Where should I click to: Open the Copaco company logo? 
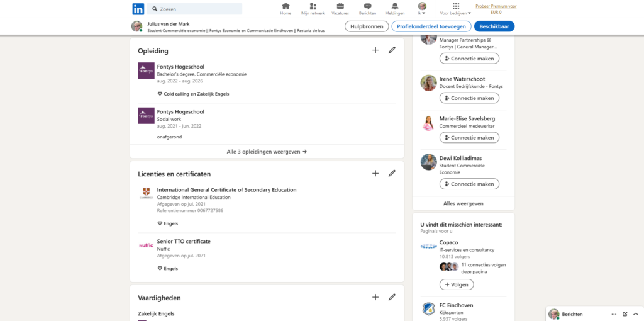[x=428, y=246]
